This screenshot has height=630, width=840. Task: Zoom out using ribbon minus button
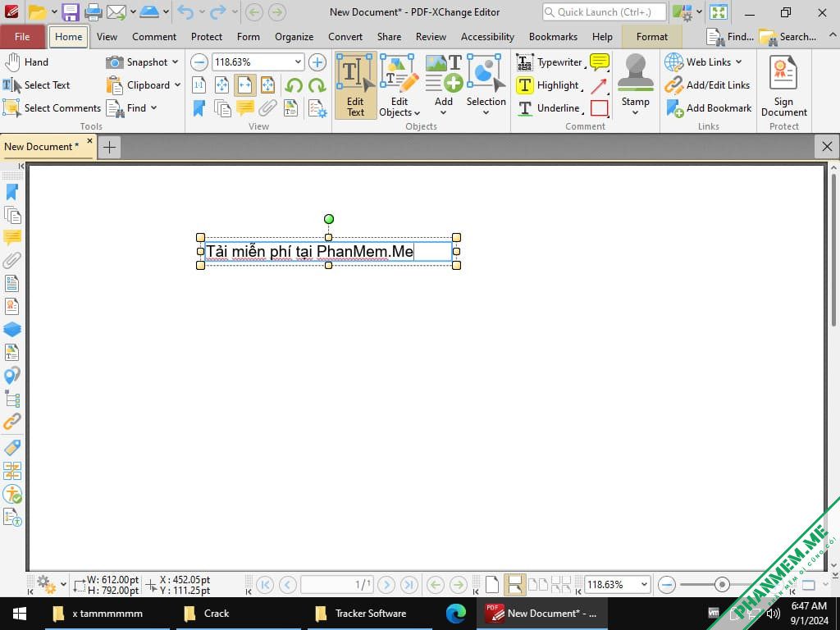click(199, 62)
